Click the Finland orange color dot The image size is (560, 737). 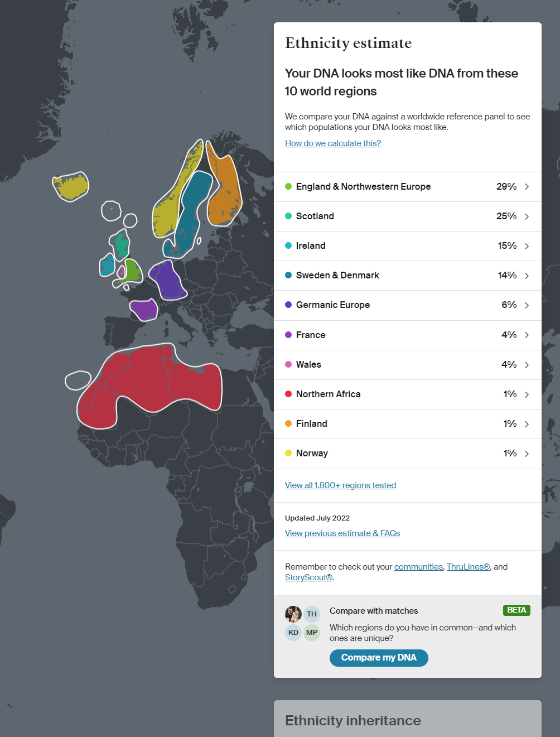point(288,423)
